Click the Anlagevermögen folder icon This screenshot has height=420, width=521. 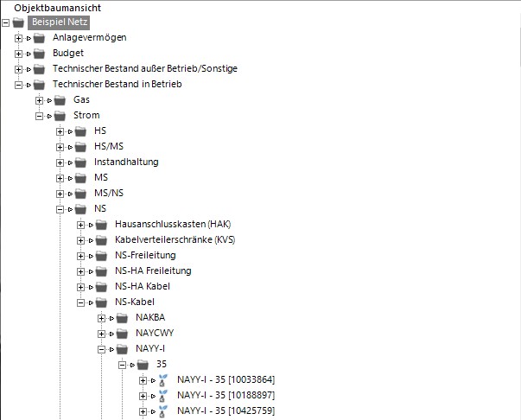point(39,38)
